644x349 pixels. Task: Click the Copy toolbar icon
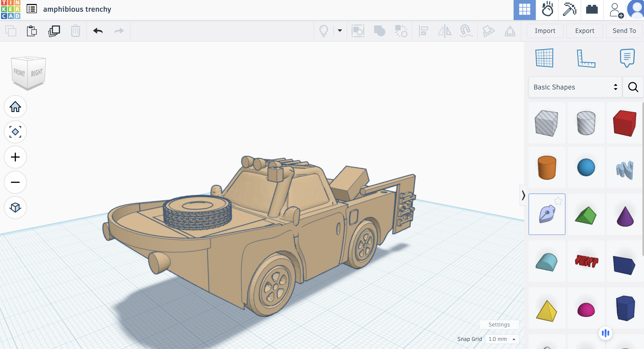tap(11, 31)
